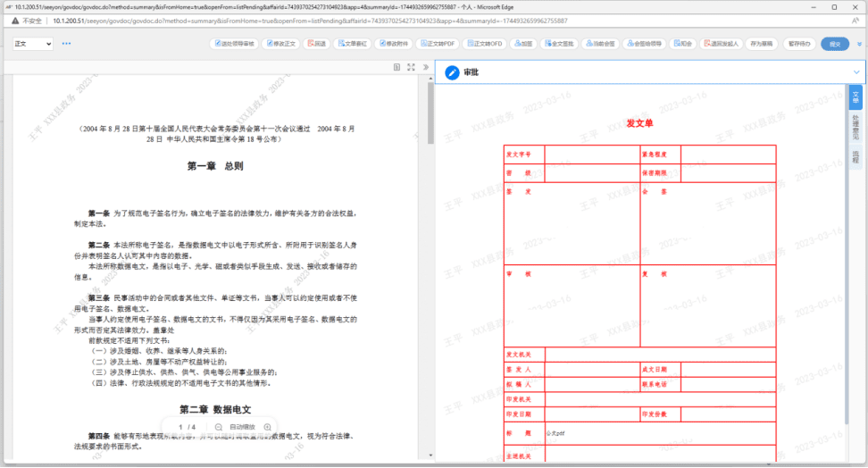Click the 保密期限 value cell
The image size is (868, 468).
click(729, 173)
